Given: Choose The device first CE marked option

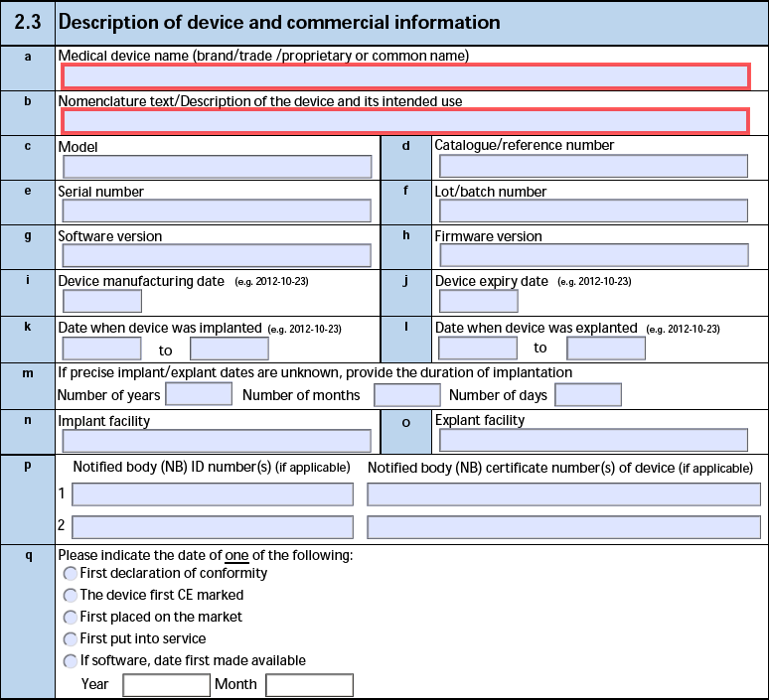Looking at the screenshot, I should click(71, 595).
